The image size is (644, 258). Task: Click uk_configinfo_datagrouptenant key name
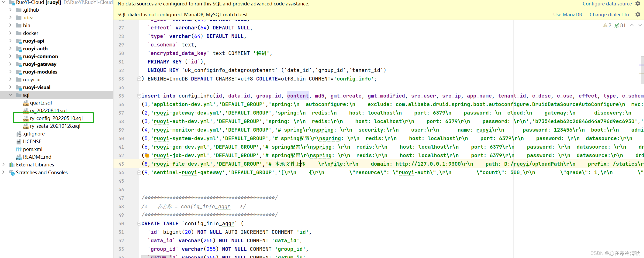[230, 70]
